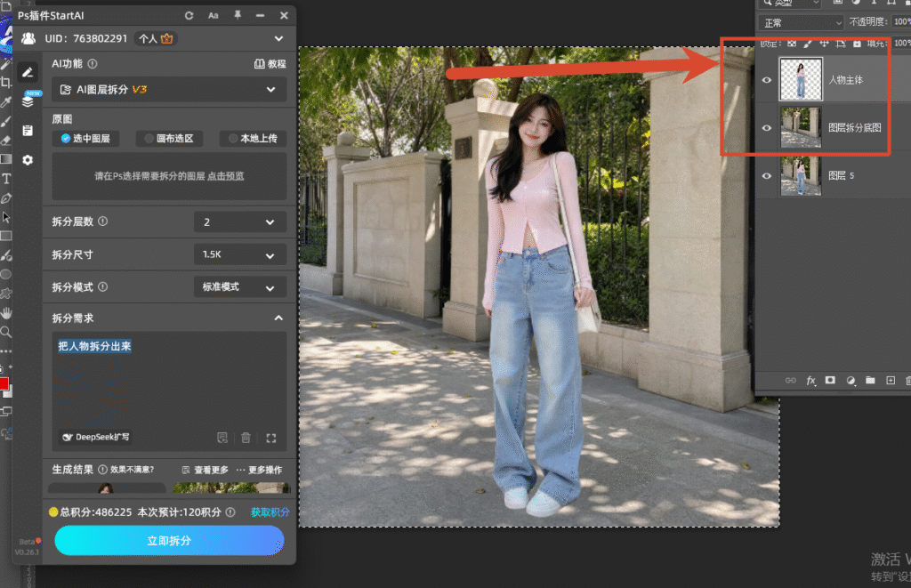
Task: Open the user account icon beside UID
Action: [28, 38]
